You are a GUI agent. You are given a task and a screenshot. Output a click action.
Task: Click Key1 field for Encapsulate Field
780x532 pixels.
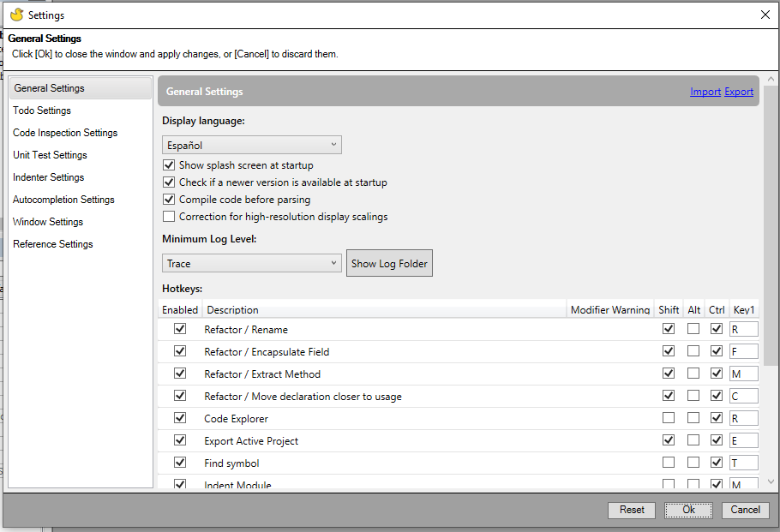(x=744, y=351)
